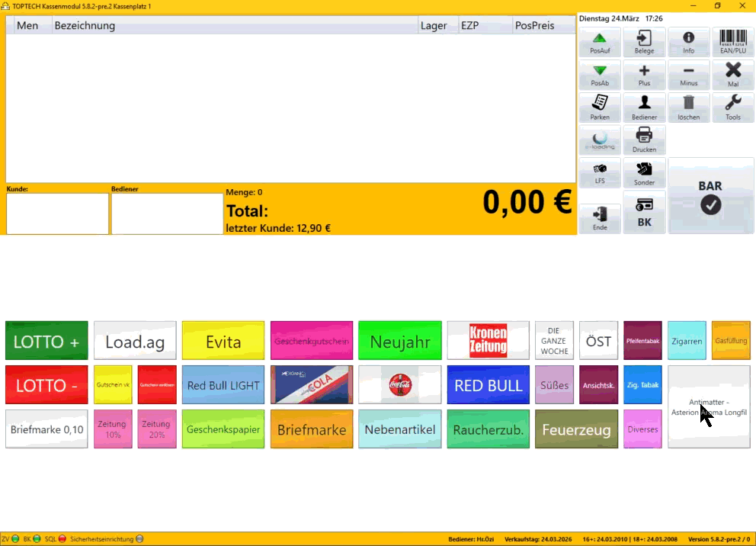The image size is (756, 546).
Task: Select Zeitung 20% tile
Action: click(x=157, y=429)
